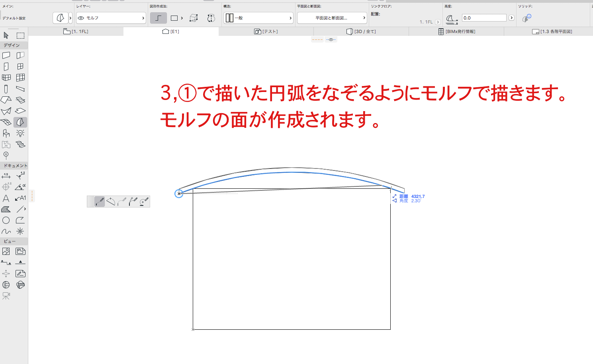Image resolution: width=593 pixels, height=364 pixels.
Task: Click the height value input field
Action: 484,18
